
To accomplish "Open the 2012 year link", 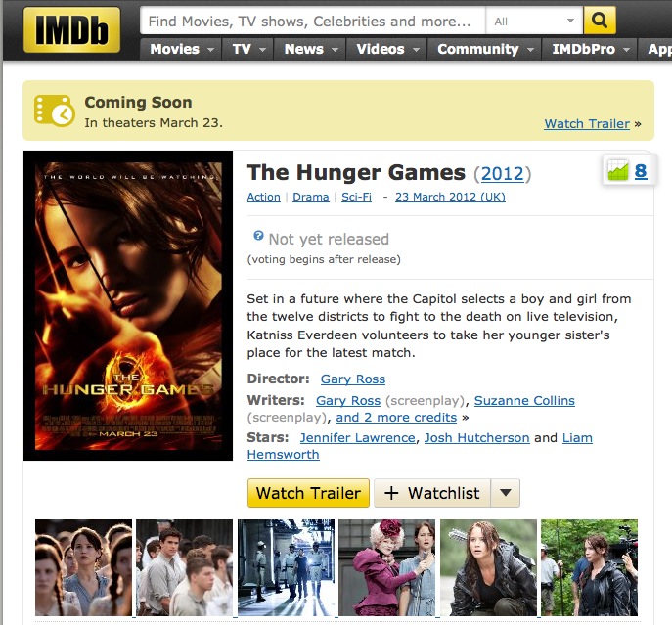I will coord(502,174).
